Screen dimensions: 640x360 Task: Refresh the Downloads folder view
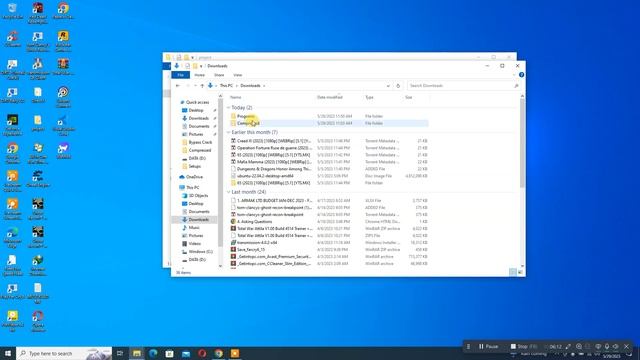tap(398, 86)
